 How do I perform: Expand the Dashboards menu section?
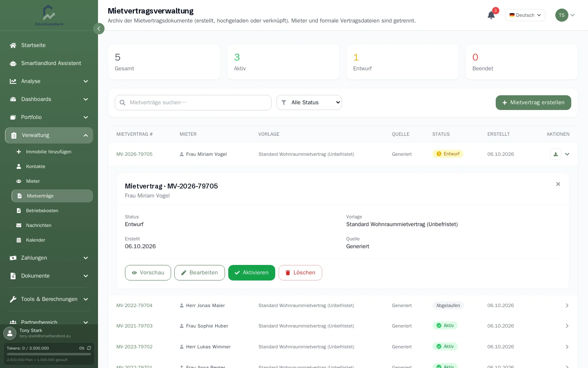(49, 99)
